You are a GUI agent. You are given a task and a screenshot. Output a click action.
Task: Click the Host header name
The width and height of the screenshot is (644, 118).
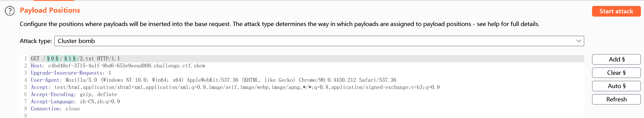click(x=36, y=66)
